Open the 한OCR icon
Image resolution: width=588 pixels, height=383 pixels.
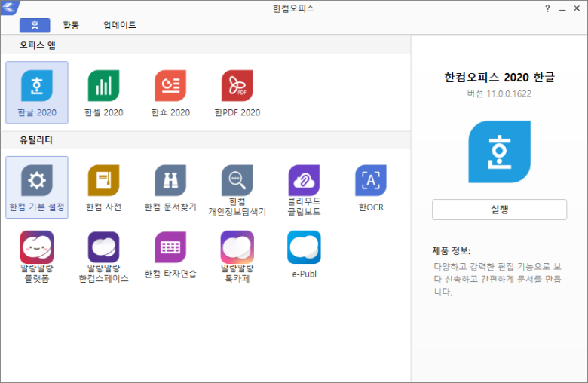coord(370,180)
